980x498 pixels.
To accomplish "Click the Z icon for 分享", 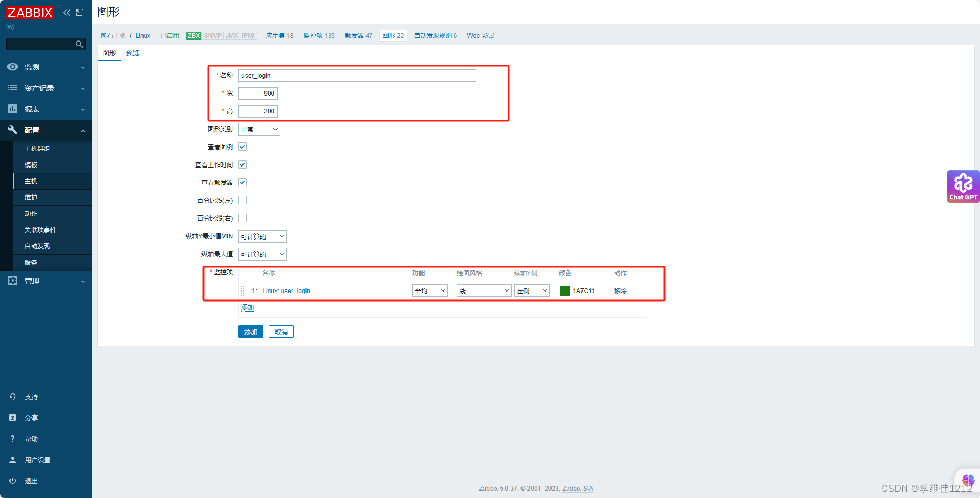I will [13, 418].
